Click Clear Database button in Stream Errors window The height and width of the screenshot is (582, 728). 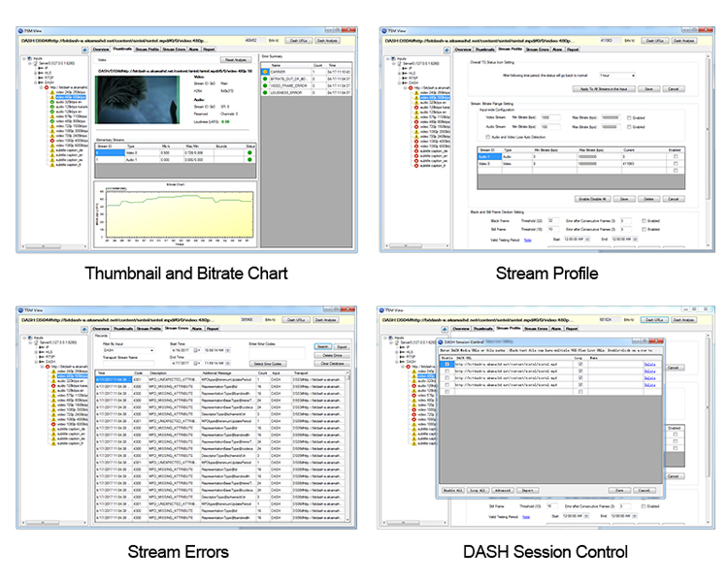(332, 364)
